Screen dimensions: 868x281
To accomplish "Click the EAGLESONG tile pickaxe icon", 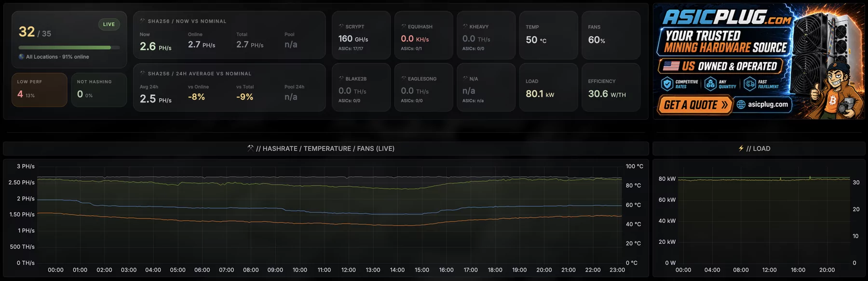I will 404,78.
